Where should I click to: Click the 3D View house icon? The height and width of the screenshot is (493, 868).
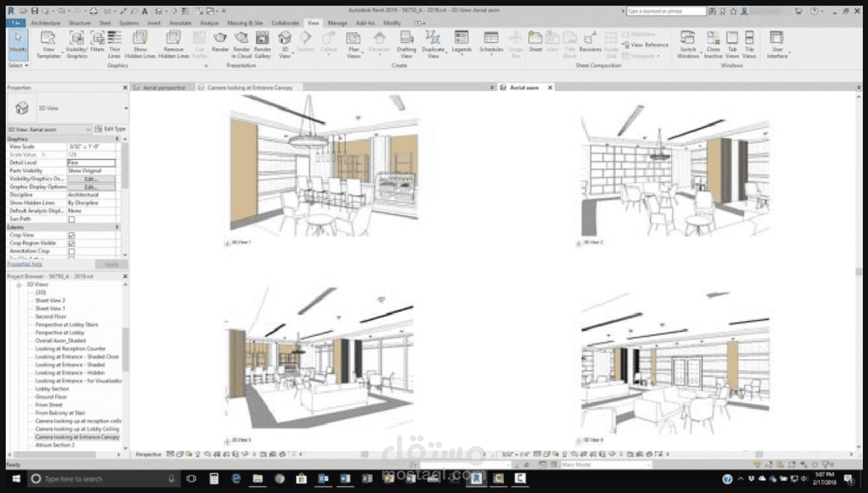285,38
